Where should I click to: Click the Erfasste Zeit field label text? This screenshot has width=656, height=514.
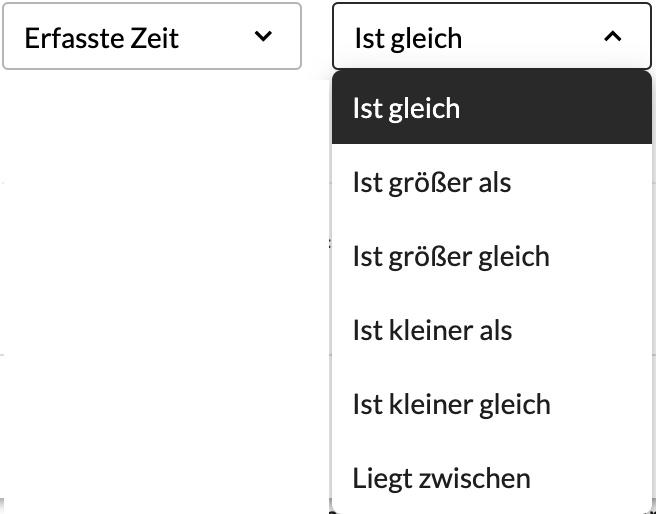(102, 38)
